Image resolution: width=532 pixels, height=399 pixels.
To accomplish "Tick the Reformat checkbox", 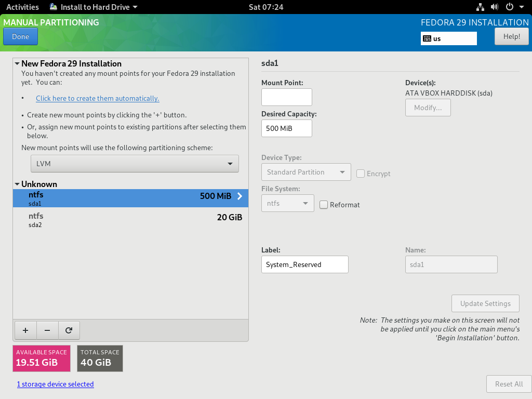I will pyautogui.click(x=324, y=205).
